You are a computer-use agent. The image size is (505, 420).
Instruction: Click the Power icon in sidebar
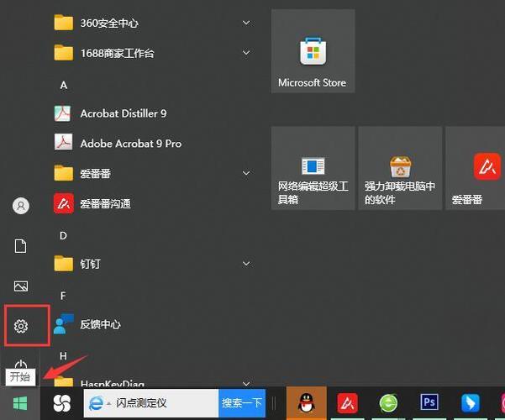[21, 365]
